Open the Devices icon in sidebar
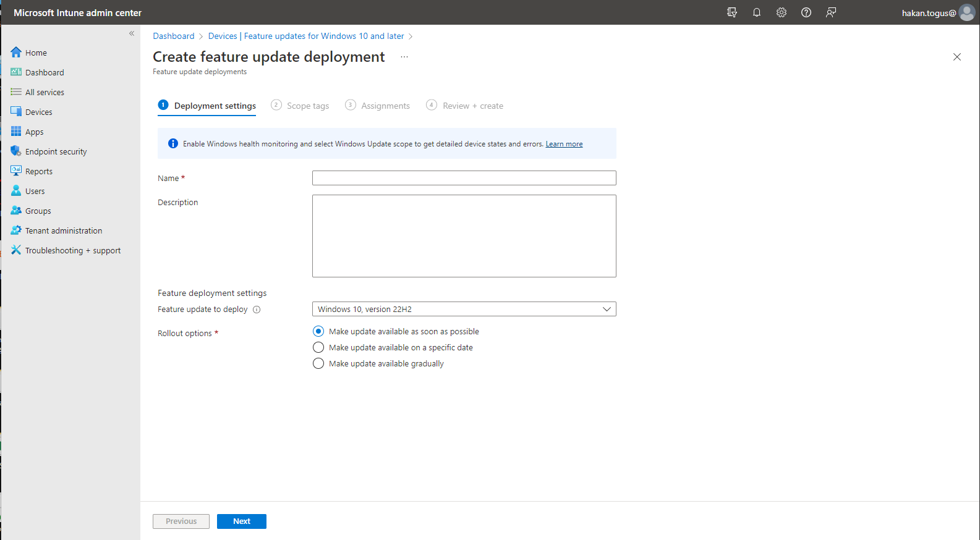 (x=16, y=112)
